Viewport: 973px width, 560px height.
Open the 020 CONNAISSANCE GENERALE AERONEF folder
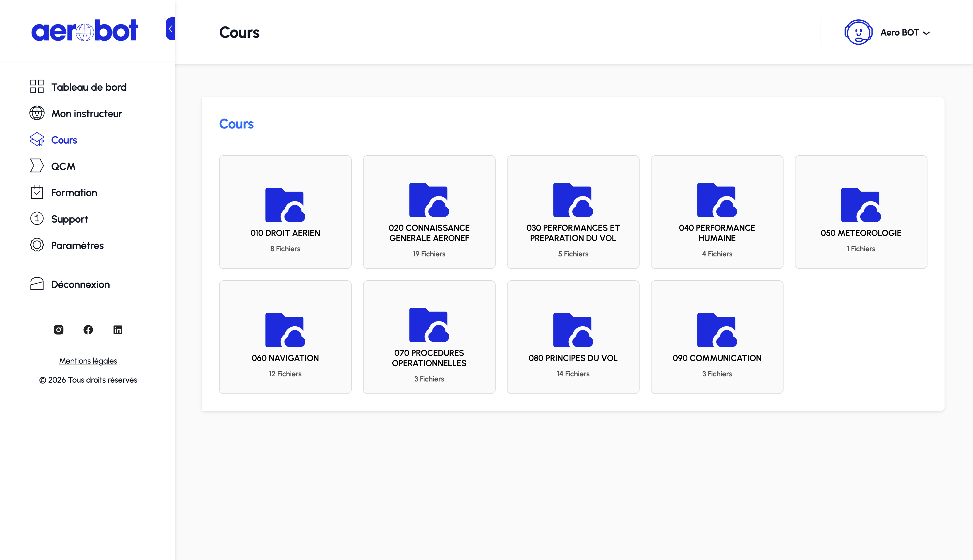(x=429, y=212)
